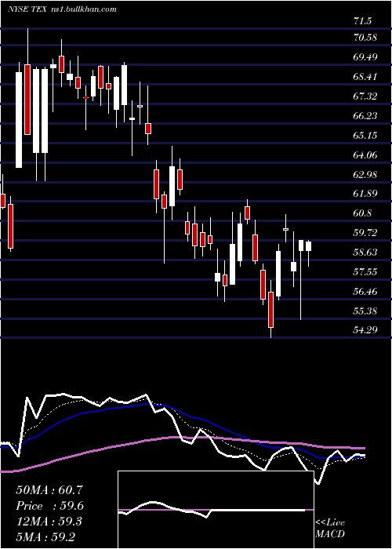The height and width of the screenshot is (549, 392).
Task: Click inside the MACD inset chart box
Action: coord(216,510)
